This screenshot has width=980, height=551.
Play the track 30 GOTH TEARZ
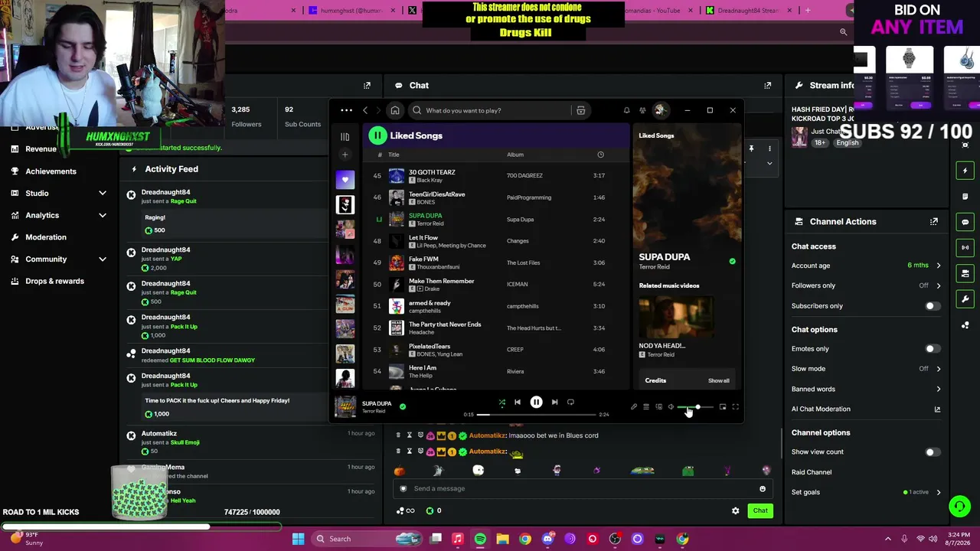click(432, 172)
